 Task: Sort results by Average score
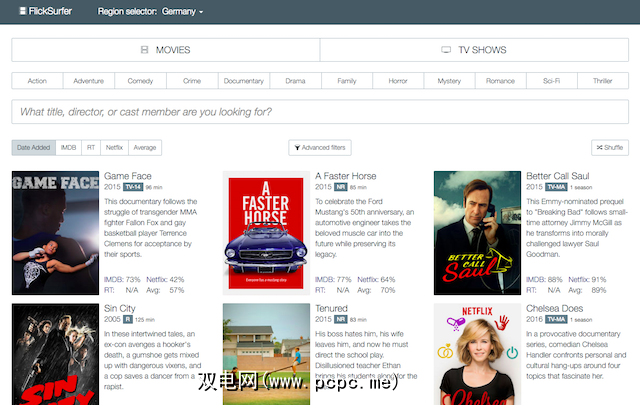click(x=145, y=148)
